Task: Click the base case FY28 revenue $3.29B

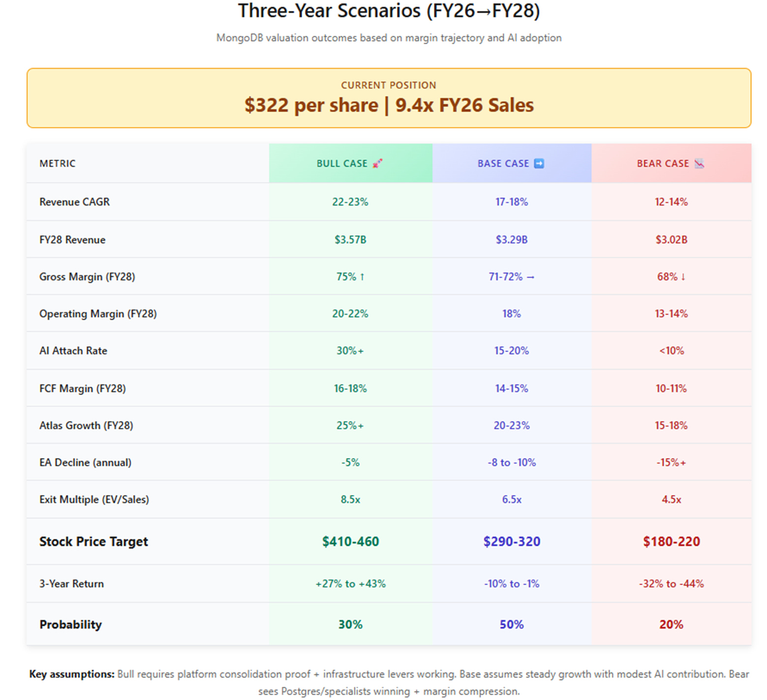Action: pos(512,240)
